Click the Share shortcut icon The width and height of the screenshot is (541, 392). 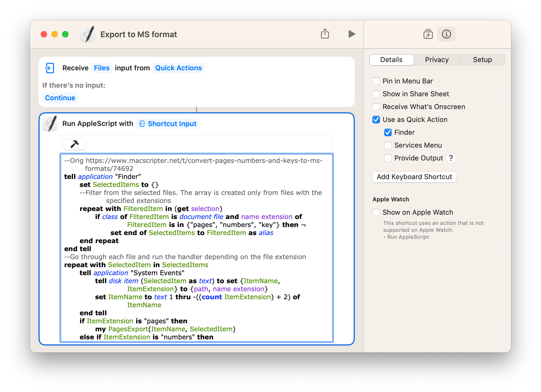(x=325, y=34)
